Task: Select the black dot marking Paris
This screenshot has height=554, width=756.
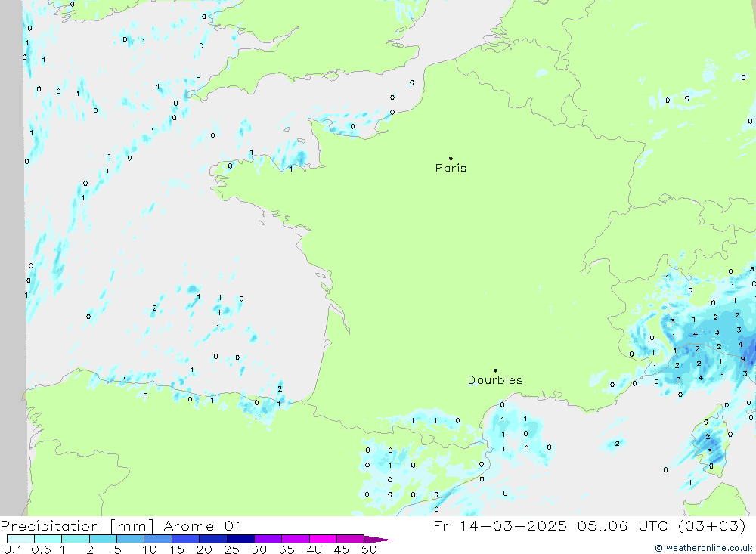Action: tap(451, 158)
